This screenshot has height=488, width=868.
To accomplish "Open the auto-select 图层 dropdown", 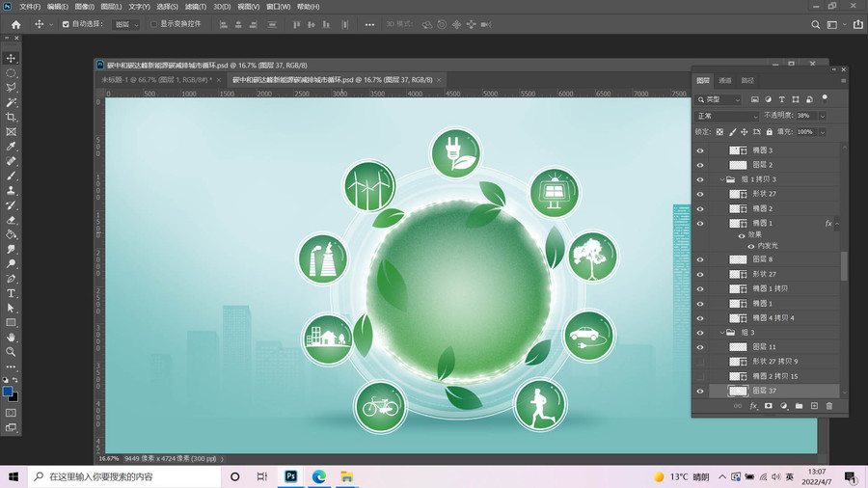I will coord(125,24).
